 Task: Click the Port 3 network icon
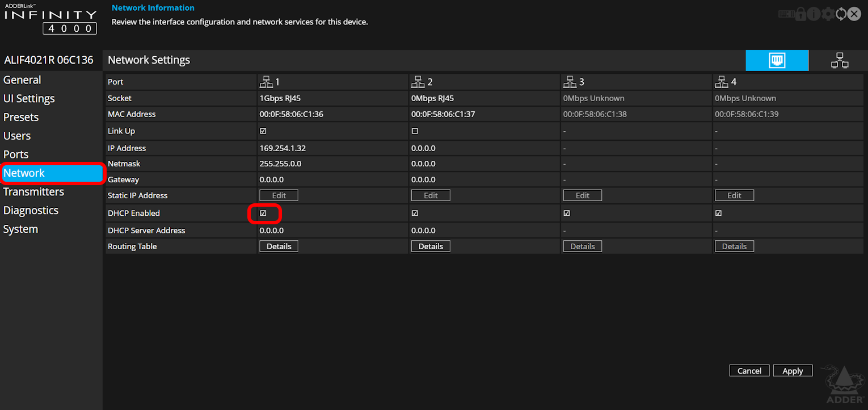pyautogui.click(x=570, y=82)
